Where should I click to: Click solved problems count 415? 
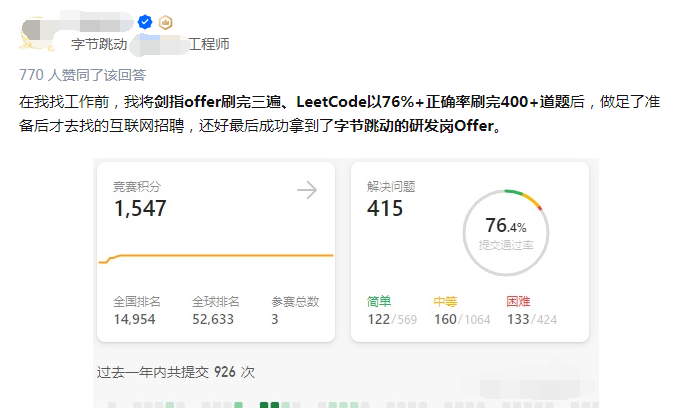[385, 208]
